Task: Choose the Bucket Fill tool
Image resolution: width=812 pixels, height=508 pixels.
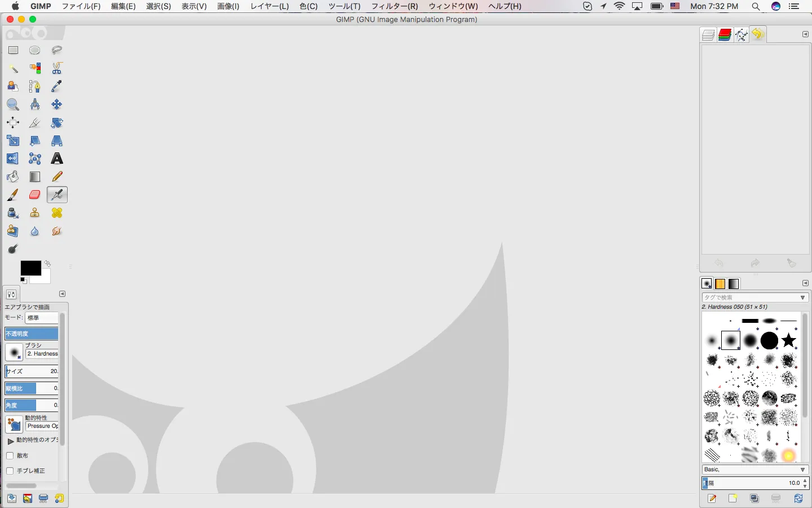Action: [13, 177]
